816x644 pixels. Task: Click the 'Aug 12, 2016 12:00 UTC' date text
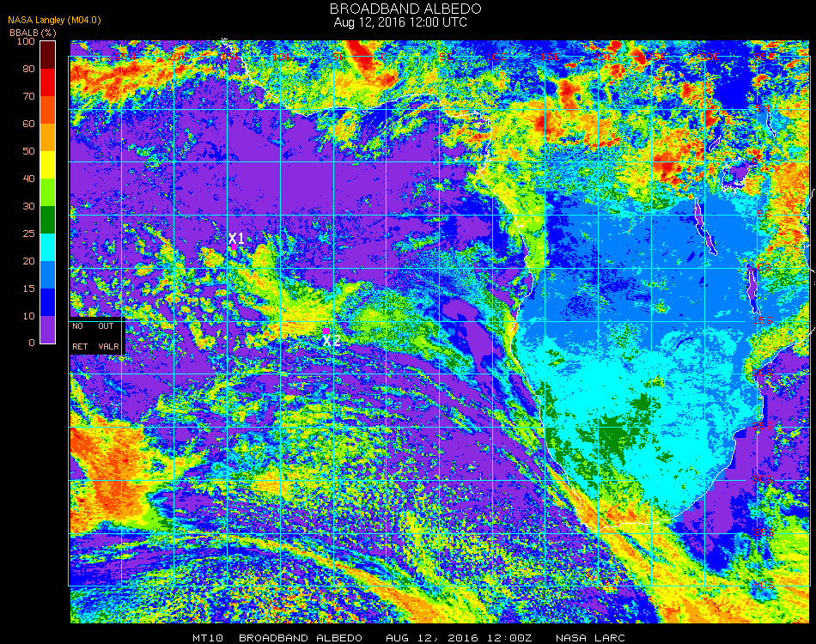(400, 22)
